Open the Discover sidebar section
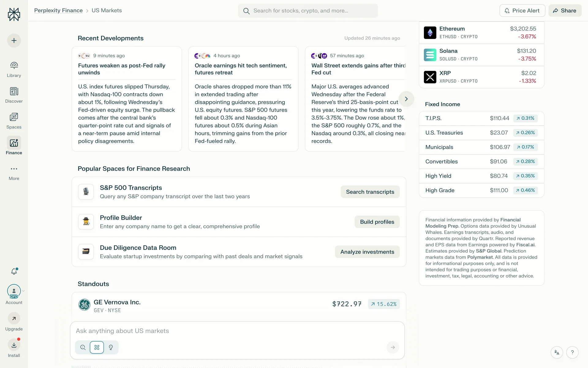This screenshot has width=588, height=368. tap(14, 95)
